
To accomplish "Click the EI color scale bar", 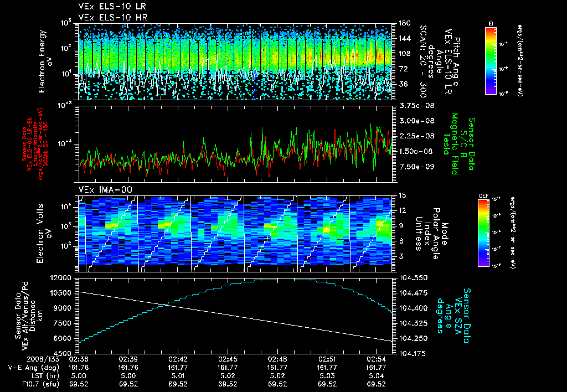I will pos(491,61).
